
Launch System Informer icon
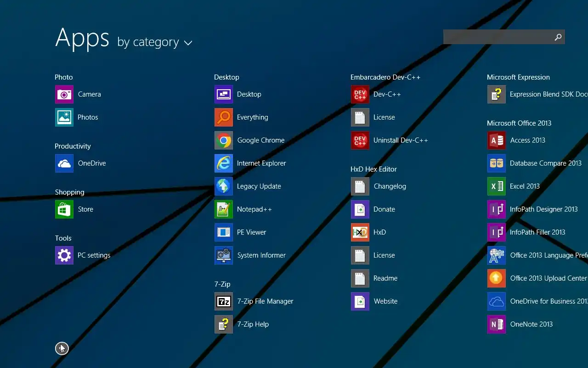coord(224,255)
